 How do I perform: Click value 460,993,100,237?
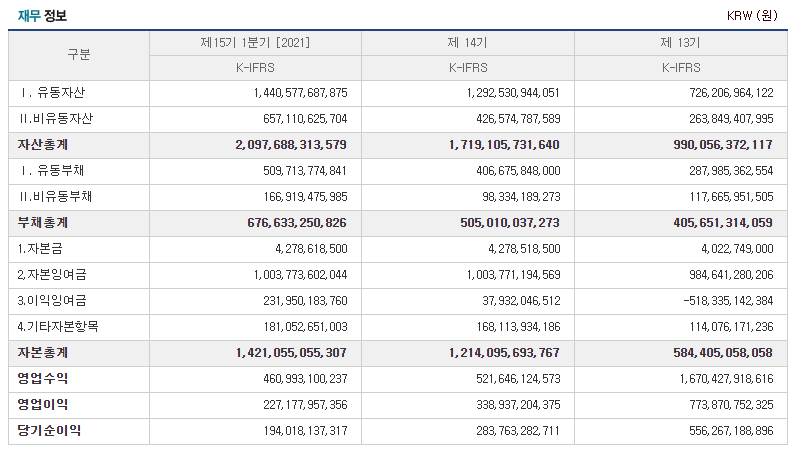click(305, 379)
